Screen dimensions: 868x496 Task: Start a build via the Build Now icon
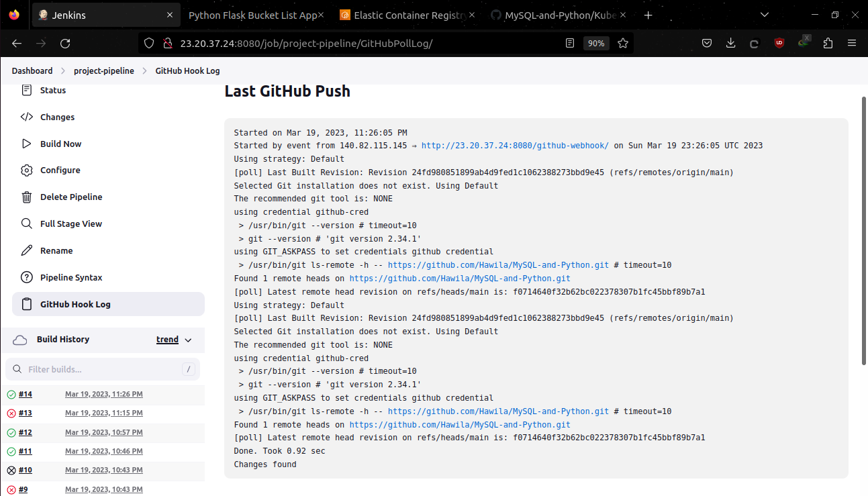(26, 143)
